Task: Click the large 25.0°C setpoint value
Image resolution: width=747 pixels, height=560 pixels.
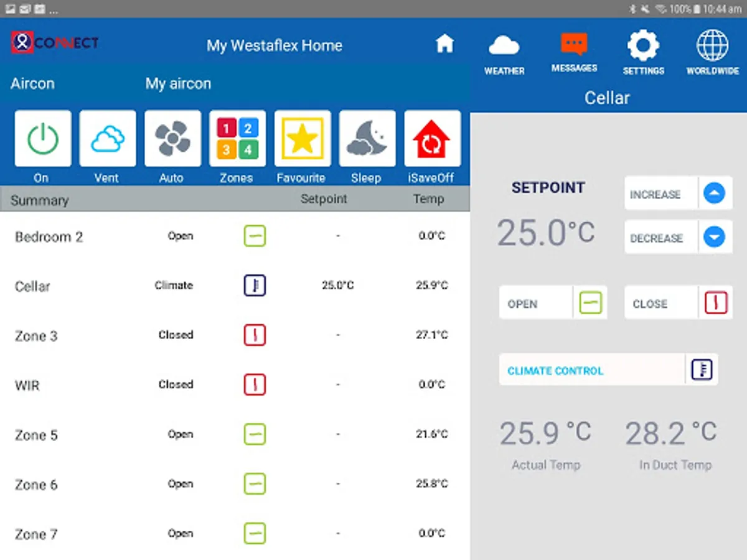Action: [546, 233]
